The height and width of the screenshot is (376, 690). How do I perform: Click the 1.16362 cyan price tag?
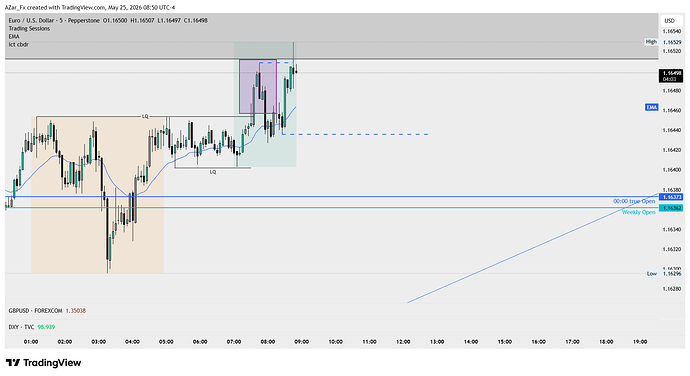(x=671, y=208)
